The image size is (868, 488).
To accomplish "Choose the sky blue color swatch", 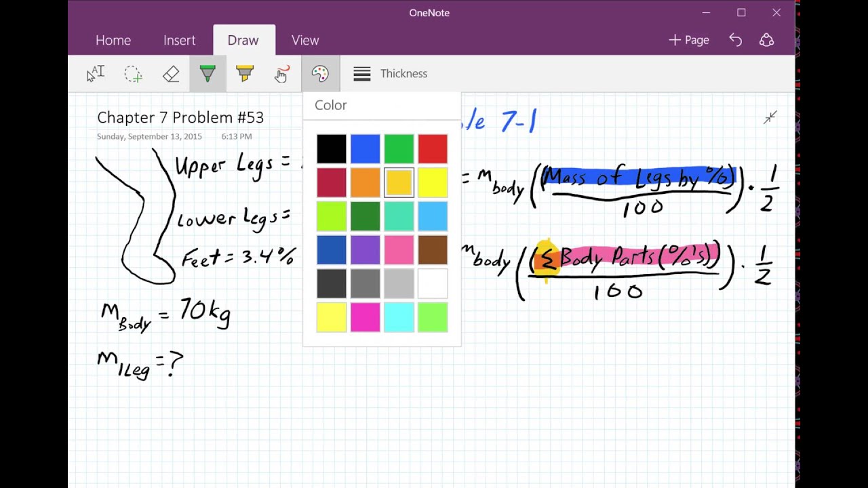I will (x=433, y=216).
